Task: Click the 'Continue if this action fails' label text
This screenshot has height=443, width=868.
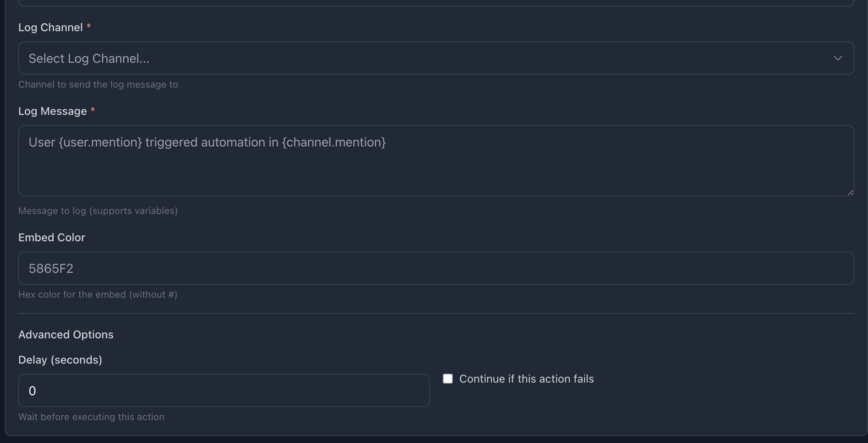Action: click(x=526, y=379)
